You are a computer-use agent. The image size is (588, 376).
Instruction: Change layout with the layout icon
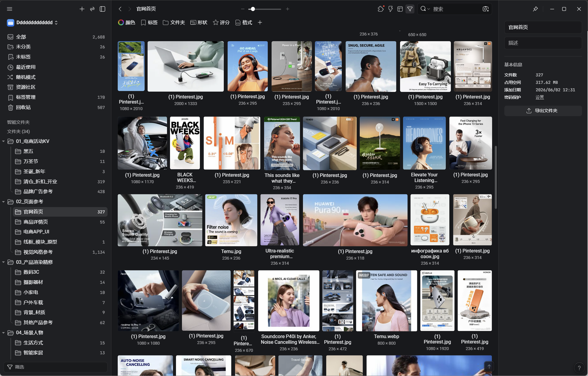coord(400,9)
